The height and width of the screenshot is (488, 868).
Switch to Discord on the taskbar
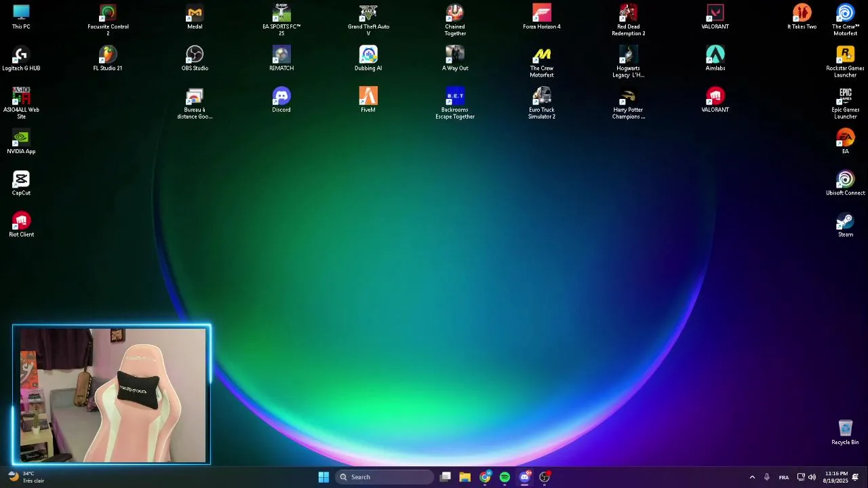[524, 477]
